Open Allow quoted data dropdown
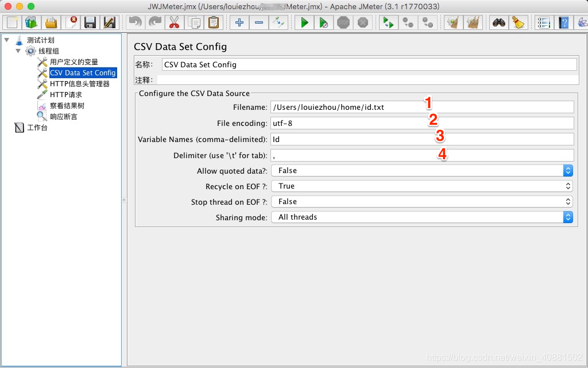 click(x=422, y=170)
